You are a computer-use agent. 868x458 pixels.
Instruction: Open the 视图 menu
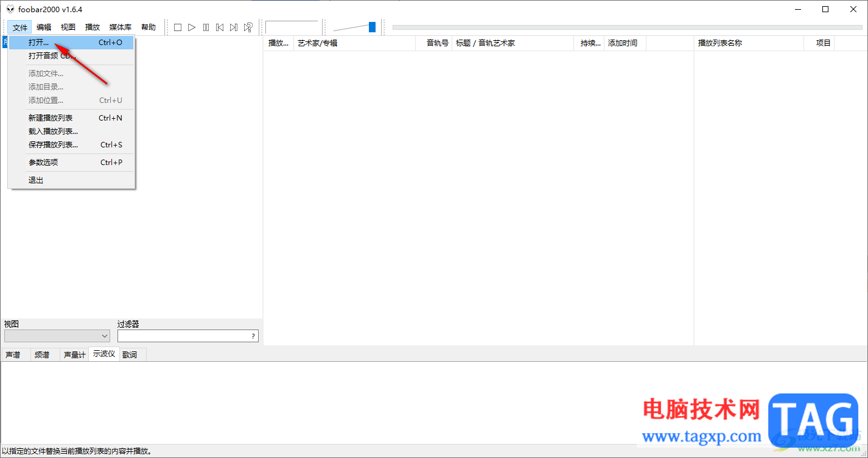point(68,27)
